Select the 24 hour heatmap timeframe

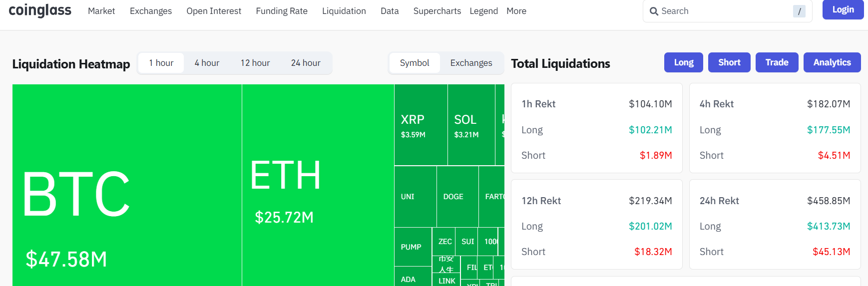point(306,63)
